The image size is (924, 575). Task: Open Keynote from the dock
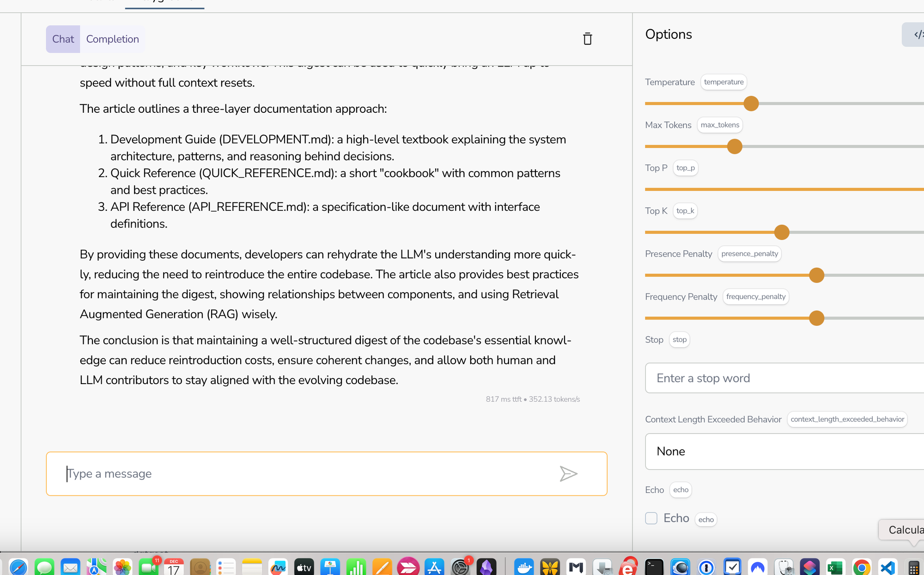coord(330,567)
